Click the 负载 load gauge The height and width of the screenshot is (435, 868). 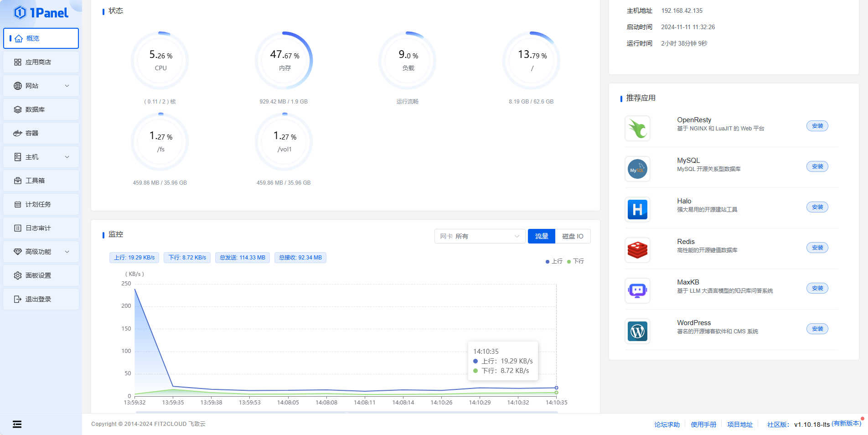pyautogui.click(x=408, y=60)
